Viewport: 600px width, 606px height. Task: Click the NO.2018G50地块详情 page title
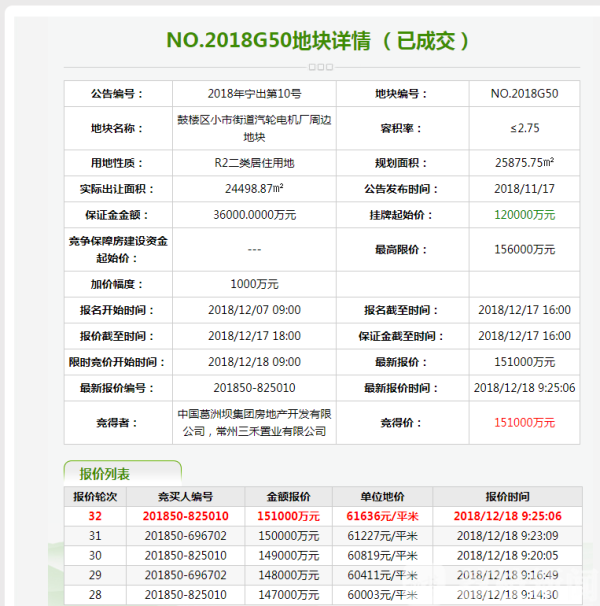(x=317, y=41)
